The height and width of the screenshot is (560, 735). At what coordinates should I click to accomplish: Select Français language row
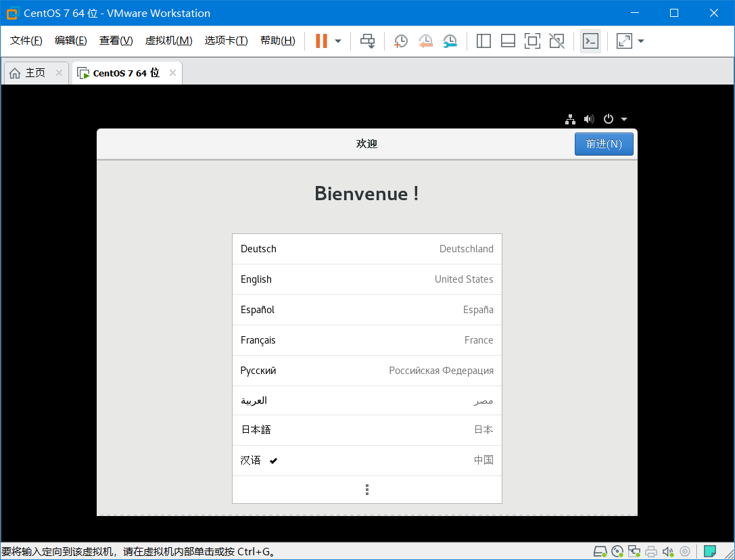[367, 340]
